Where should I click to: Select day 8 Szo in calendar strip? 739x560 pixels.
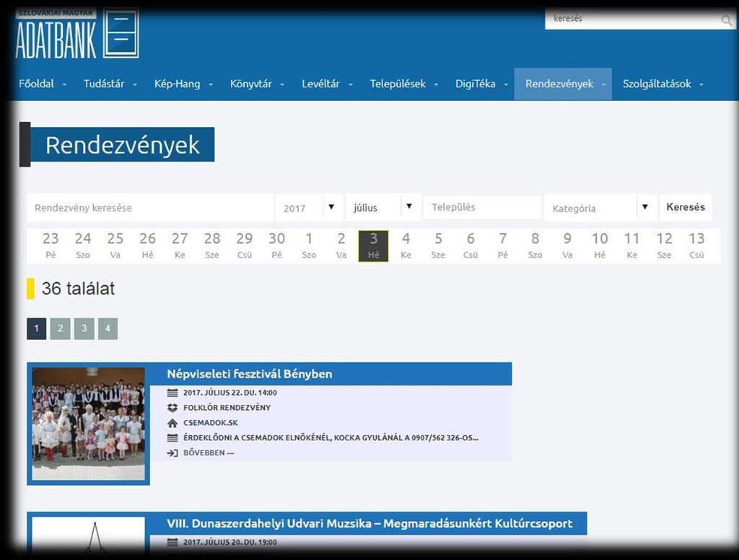coord(535,245)
